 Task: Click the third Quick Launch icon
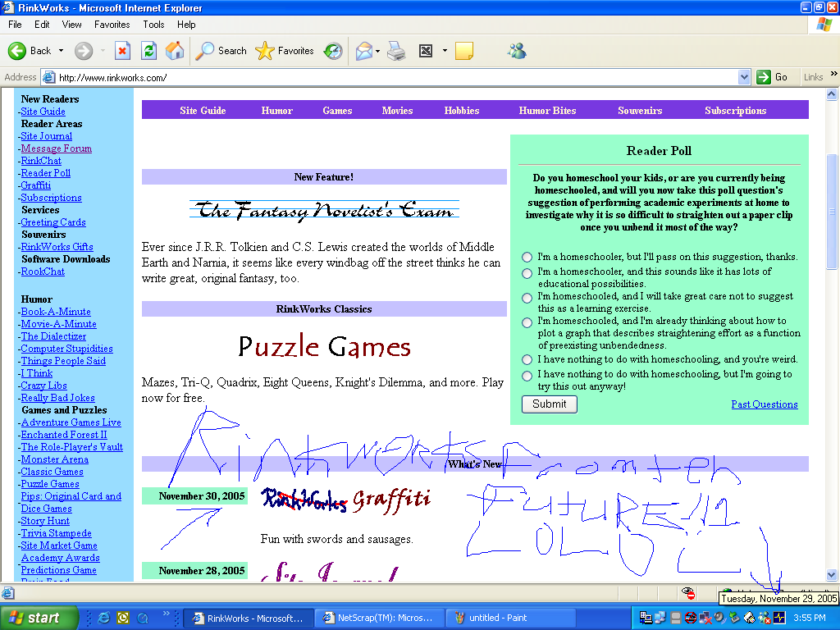point(143,618)
